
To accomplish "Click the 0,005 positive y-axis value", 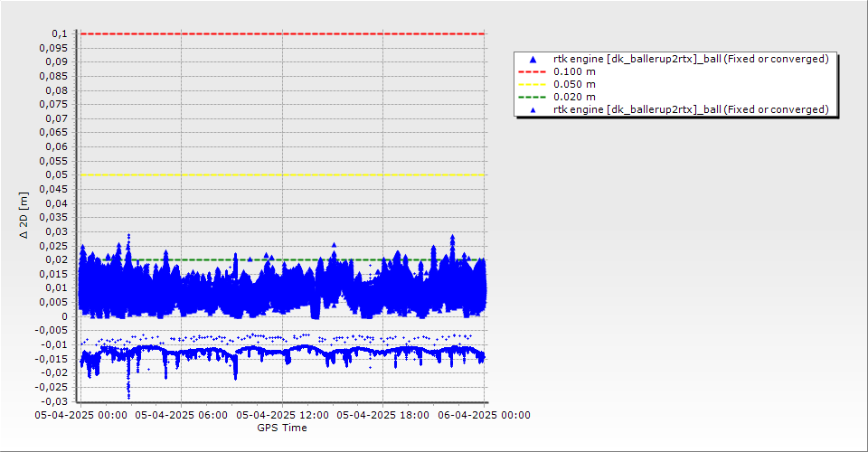I will point(53,302).
